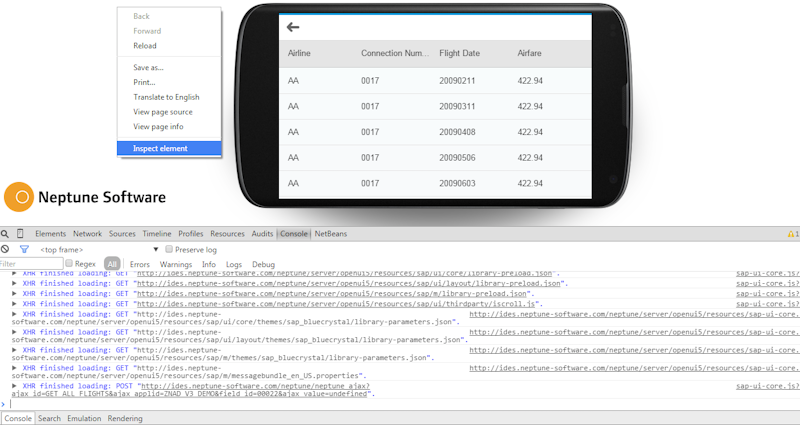Open the Profiles tab
The image size is (800, 425).
[x=191, y=234]
